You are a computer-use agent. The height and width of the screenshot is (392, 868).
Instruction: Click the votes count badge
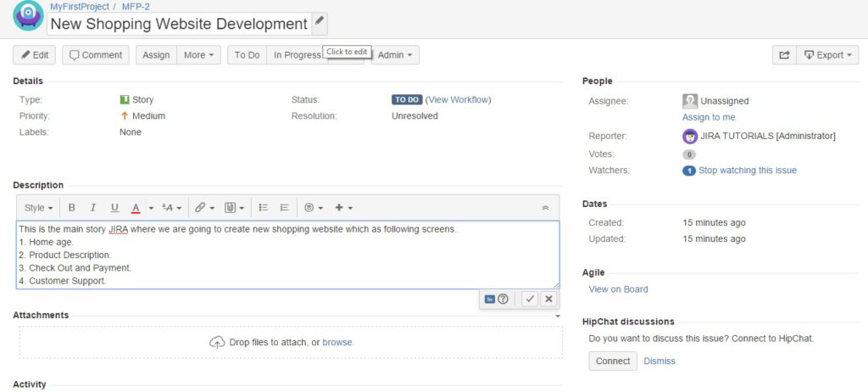click(x=689, y=154)
